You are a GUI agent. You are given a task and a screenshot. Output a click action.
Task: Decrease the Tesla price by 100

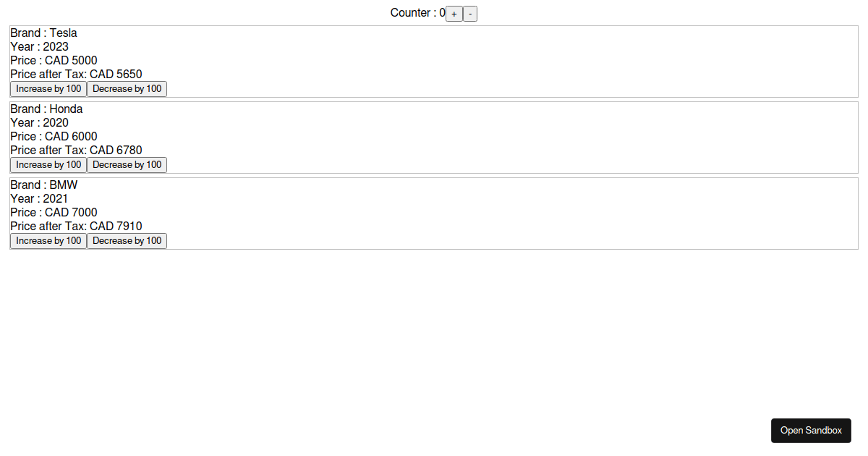click(x=127, y=88)
